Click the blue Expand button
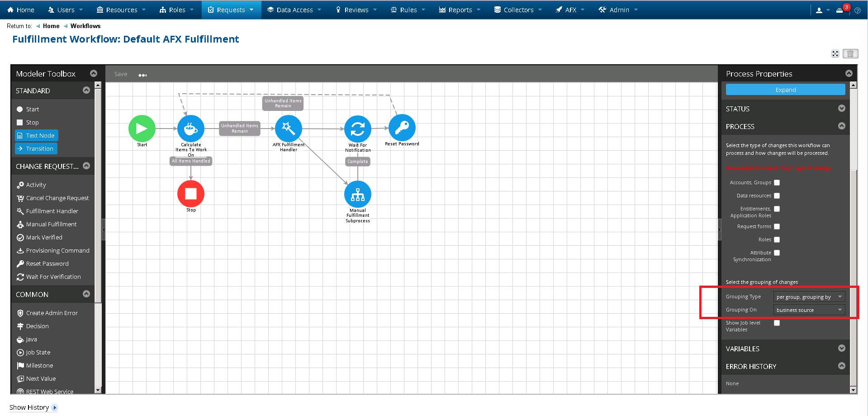868x416 pixels. coord(785,90)
